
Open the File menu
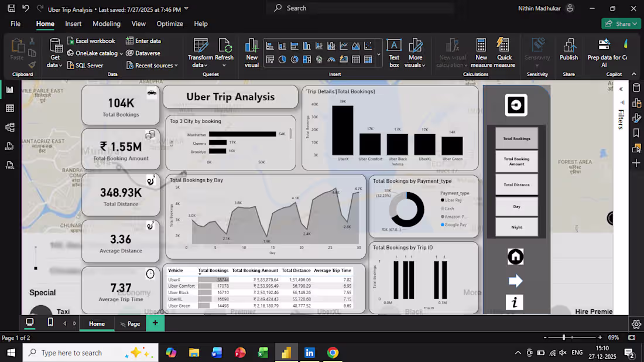16,24
